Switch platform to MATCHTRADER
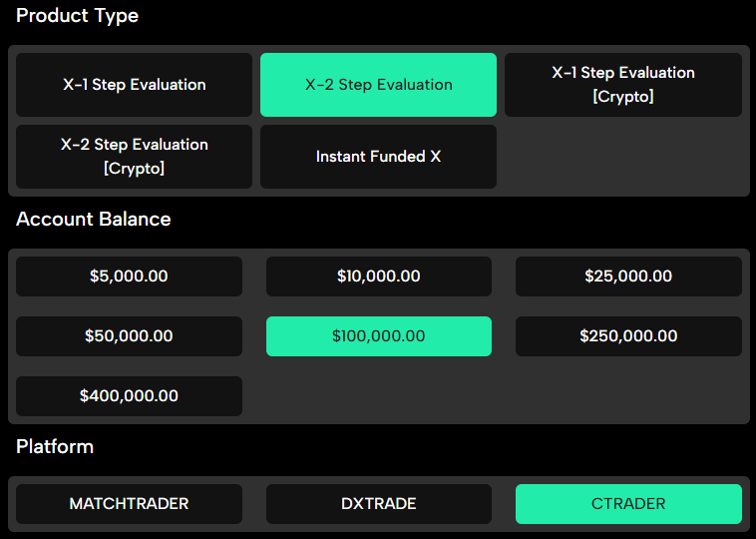This screenshot has width=756, height=539. click(129, 504)
